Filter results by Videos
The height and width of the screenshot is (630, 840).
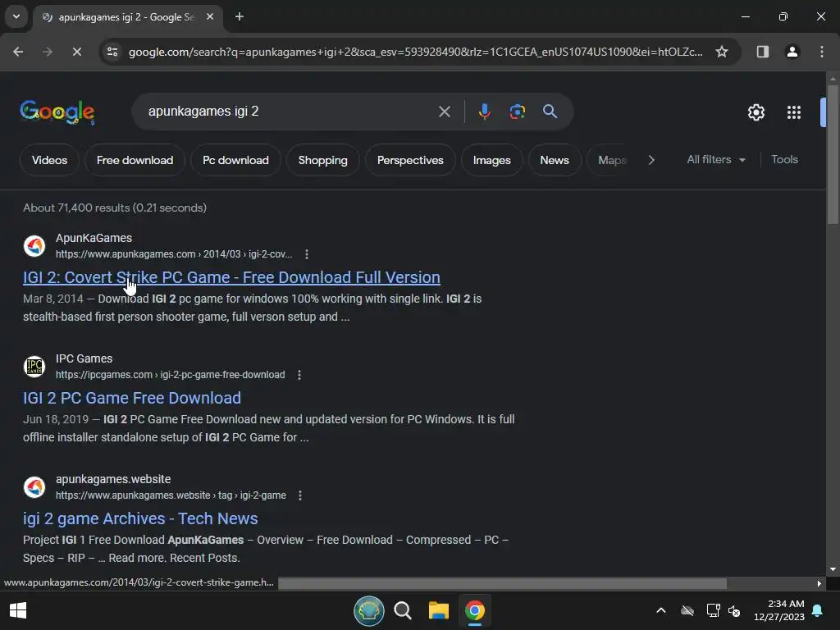click(49, 160)
